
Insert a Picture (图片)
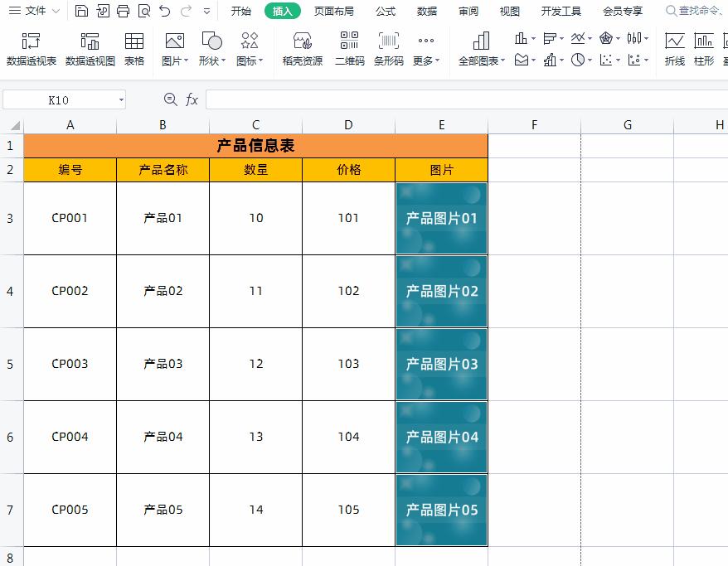172,47
